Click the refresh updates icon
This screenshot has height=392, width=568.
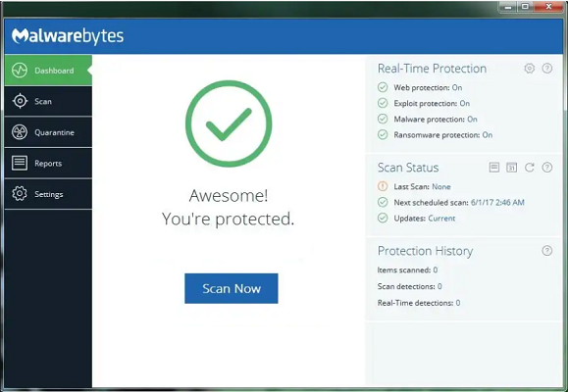coord(530,168)
